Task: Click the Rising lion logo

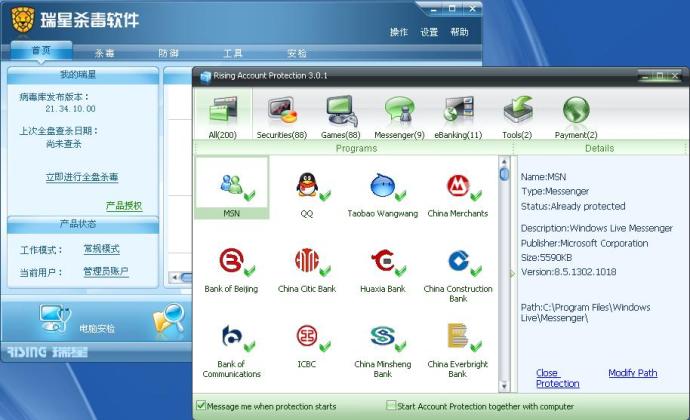Action: 23,19
